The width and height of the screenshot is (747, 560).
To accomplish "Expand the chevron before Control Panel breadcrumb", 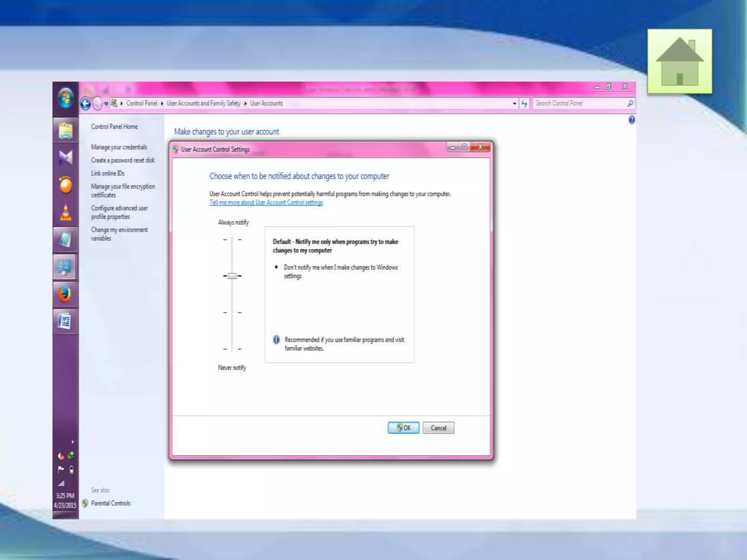I will tap(121, 104).
